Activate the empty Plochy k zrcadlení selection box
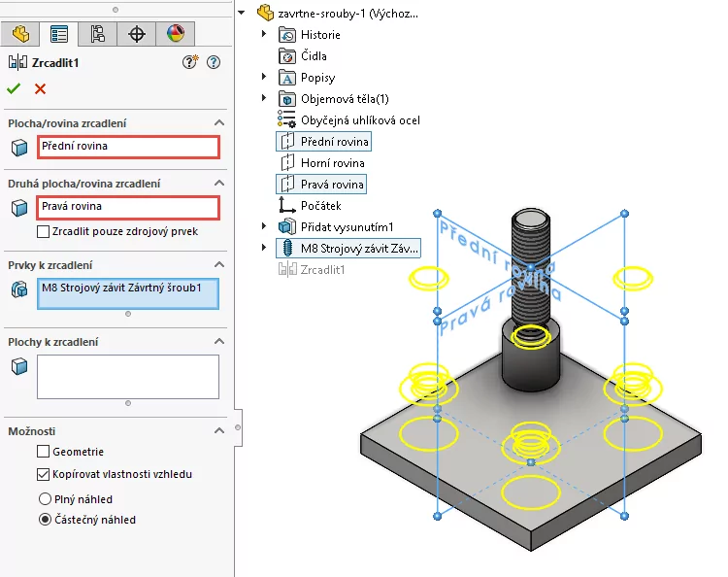 pyautogui.click(x=128, y=377)
